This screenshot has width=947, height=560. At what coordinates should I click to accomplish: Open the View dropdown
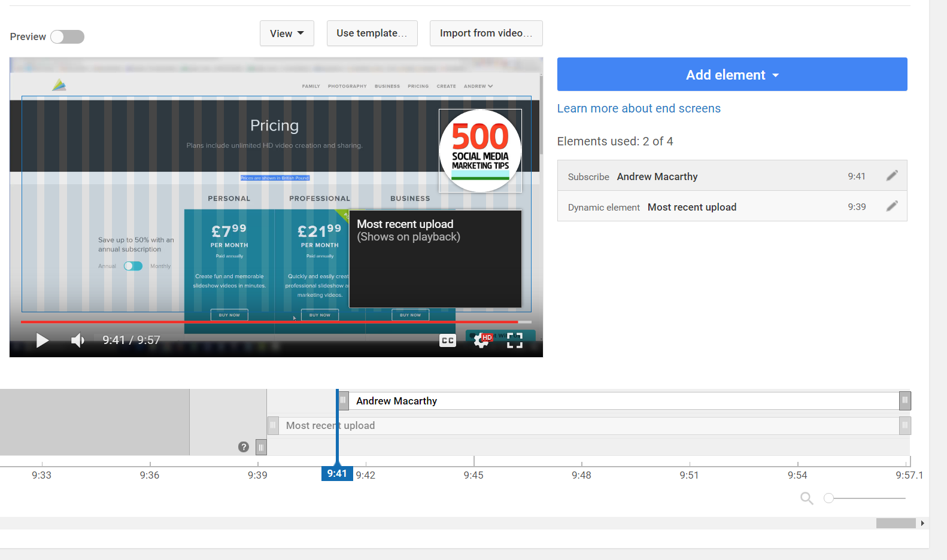click(287, 34)
